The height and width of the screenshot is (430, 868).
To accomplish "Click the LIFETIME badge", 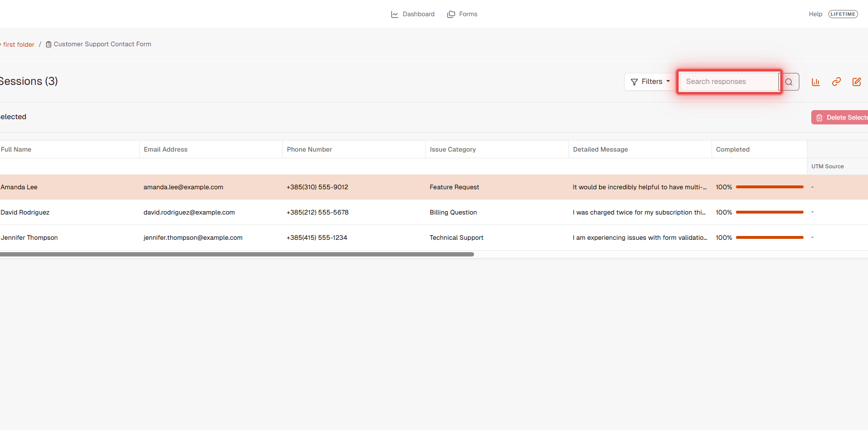I will pos(843,14).
